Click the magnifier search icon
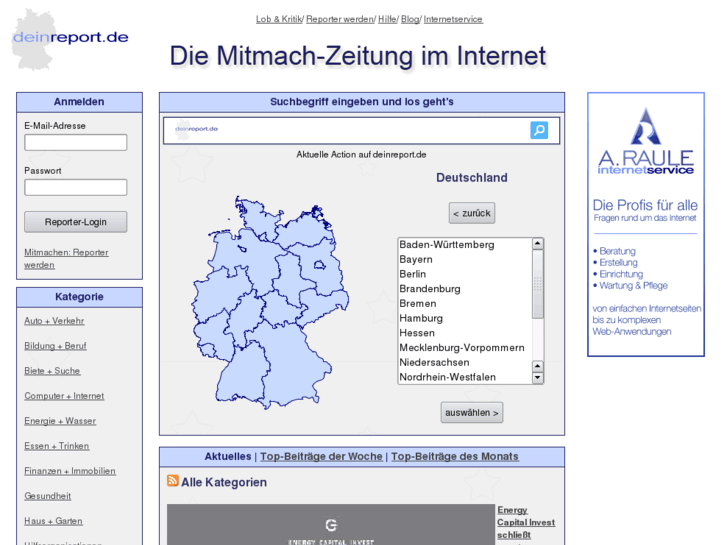Image resolution: width=727 pixels, height=545 pixels. coord(539,130)
